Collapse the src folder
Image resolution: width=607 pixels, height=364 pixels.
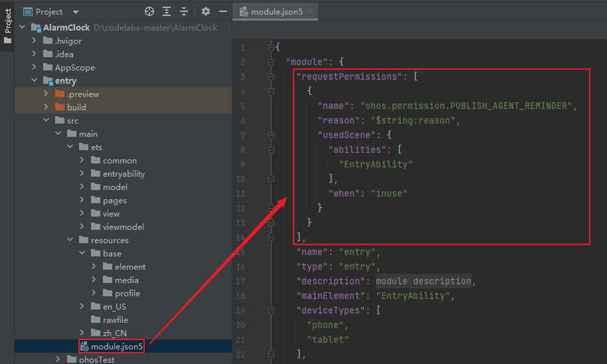[46, 120]
